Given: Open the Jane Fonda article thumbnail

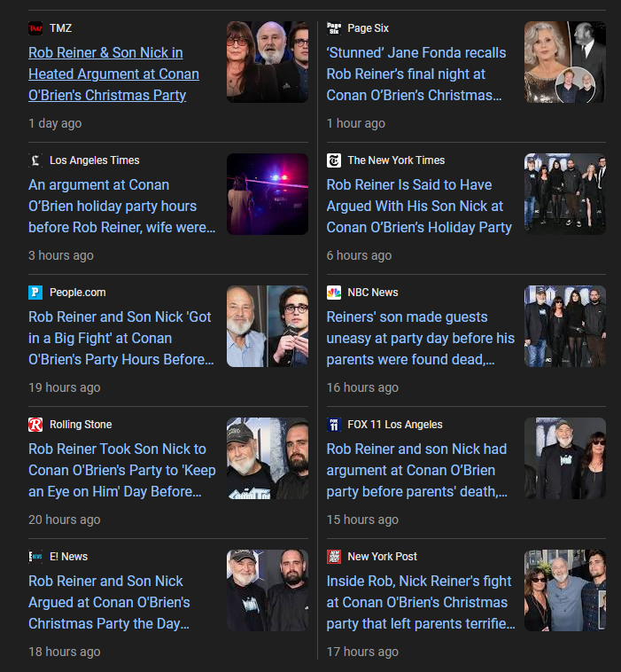Looking at the screenshot, I should point(565,62).
